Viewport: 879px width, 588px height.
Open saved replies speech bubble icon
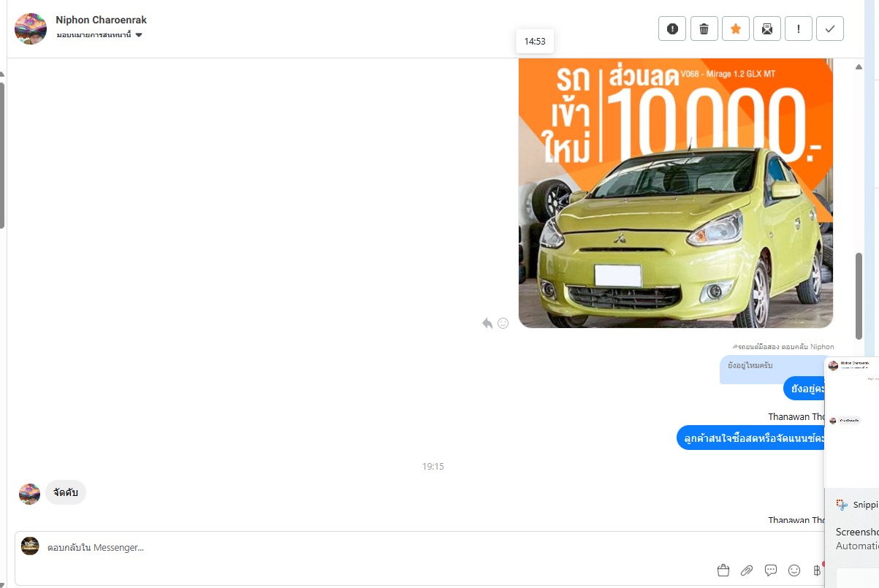[770, 570]
